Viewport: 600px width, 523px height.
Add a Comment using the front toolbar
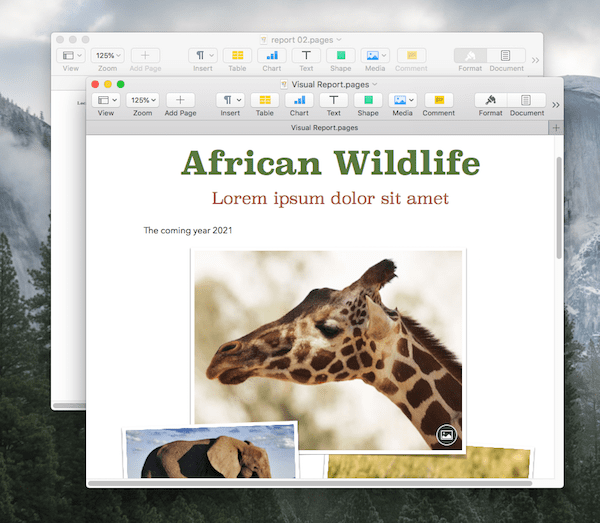coord(438,100)
